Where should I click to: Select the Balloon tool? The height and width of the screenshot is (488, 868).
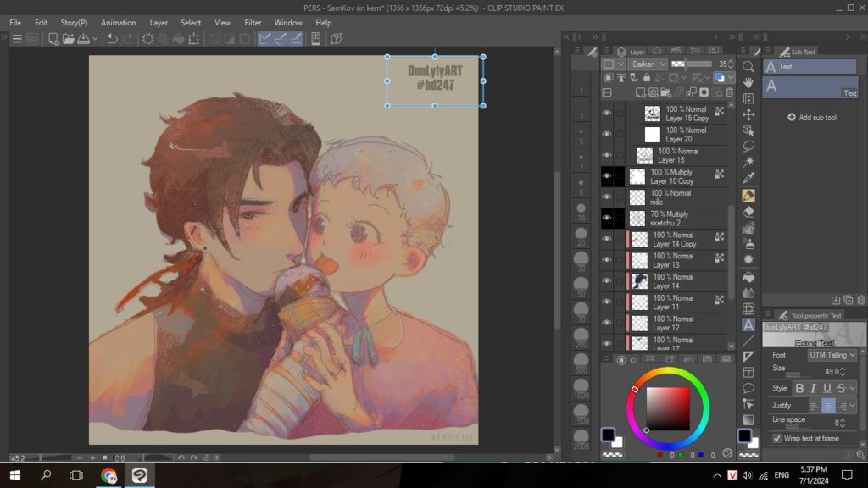[x=748, y=388]
